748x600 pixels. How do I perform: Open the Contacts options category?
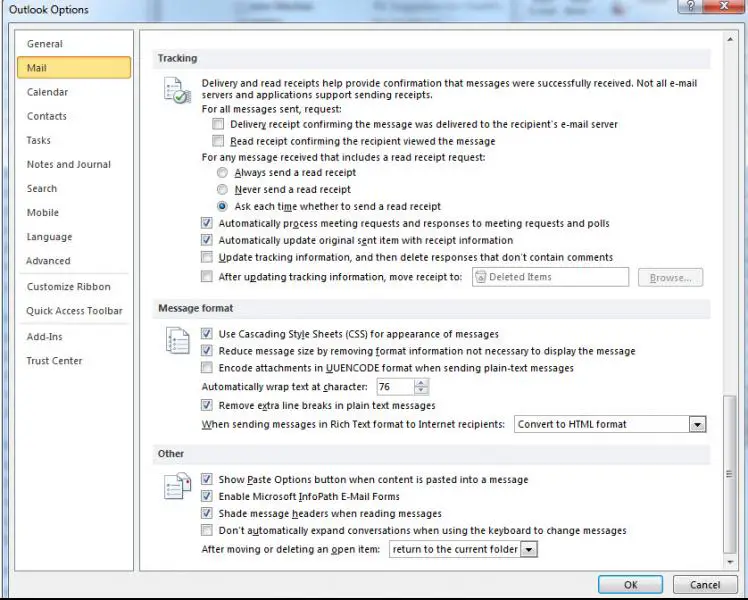[x=73, y=116]
